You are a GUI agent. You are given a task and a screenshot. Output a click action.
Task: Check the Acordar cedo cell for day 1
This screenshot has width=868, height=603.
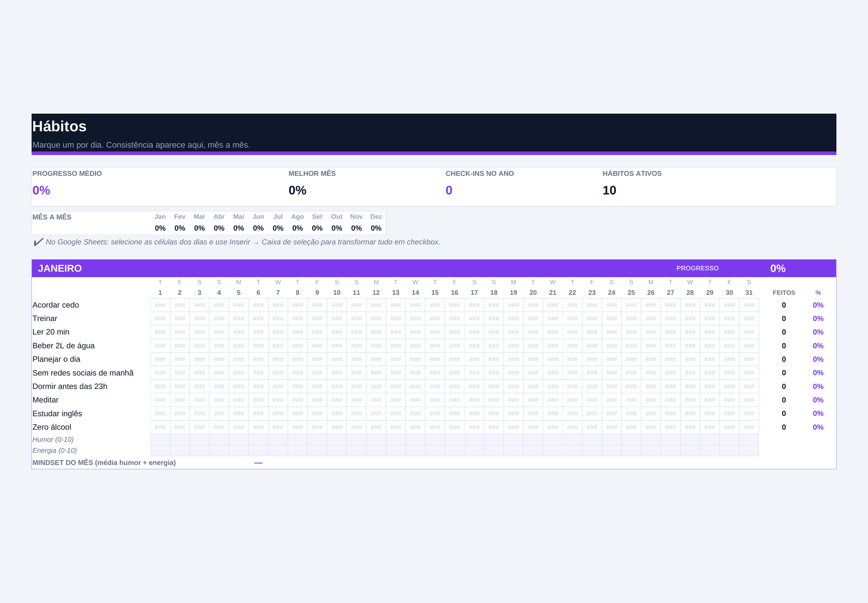pos(160,305)
